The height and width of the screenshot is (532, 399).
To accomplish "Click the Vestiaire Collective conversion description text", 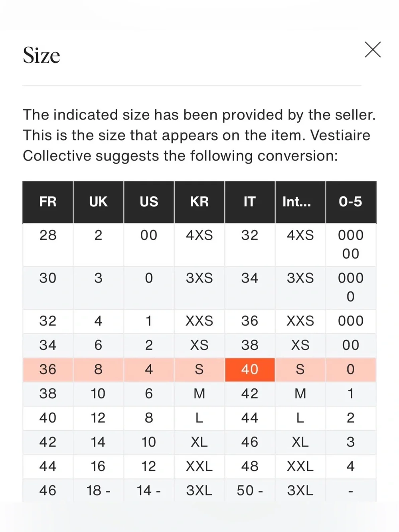I will [199, 135].
